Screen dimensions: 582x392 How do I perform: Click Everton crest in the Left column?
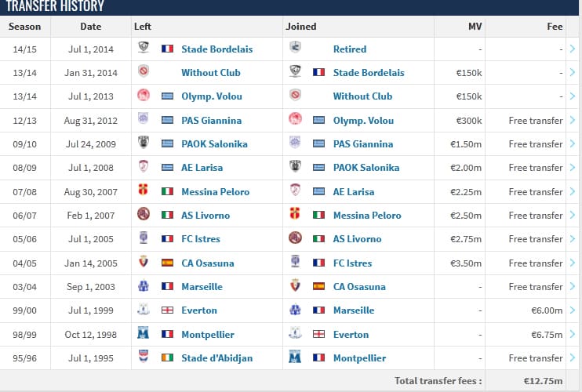point(144,310)
